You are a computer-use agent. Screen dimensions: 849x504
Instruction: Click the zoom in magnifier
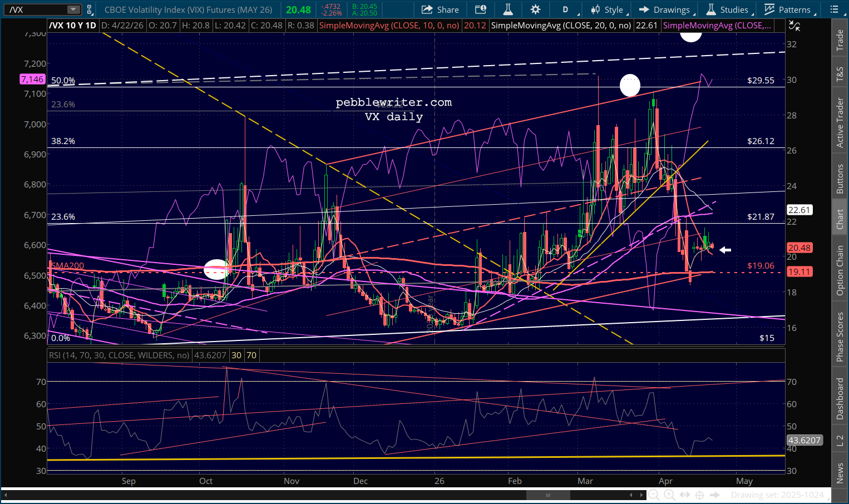pos(669,495)
